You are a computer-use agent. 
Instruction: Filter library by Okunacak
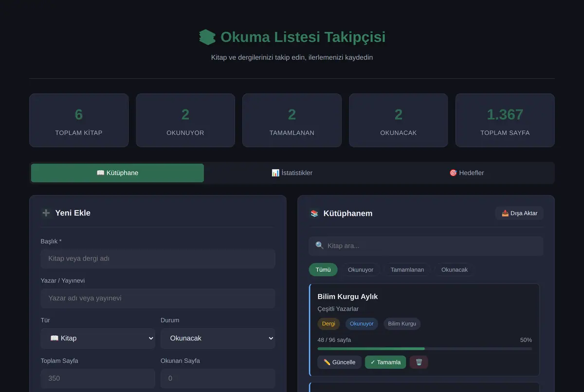[455, 270]
